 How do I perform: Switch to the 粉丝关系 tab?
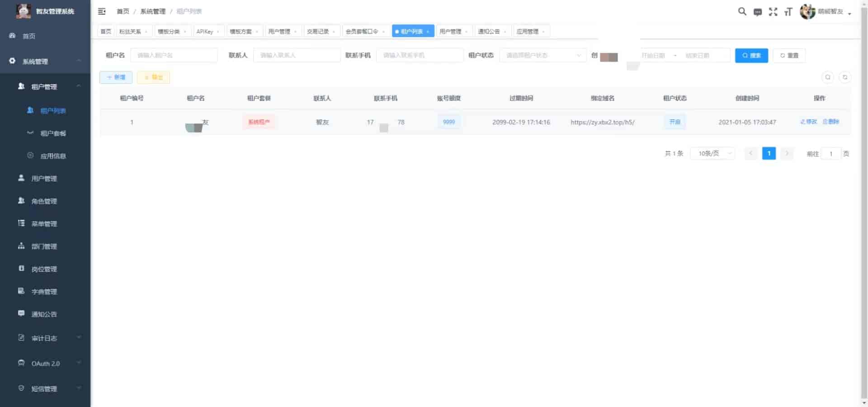(131, 31)
